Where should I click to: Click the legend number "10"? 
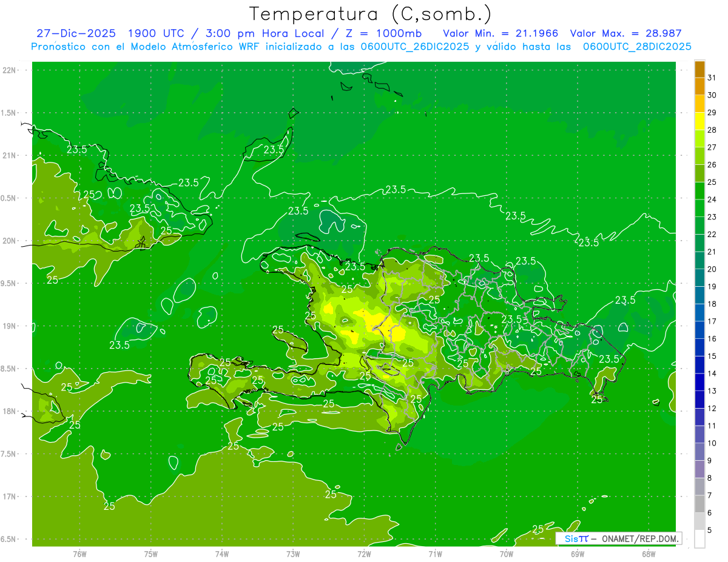(x=712, y=443)
